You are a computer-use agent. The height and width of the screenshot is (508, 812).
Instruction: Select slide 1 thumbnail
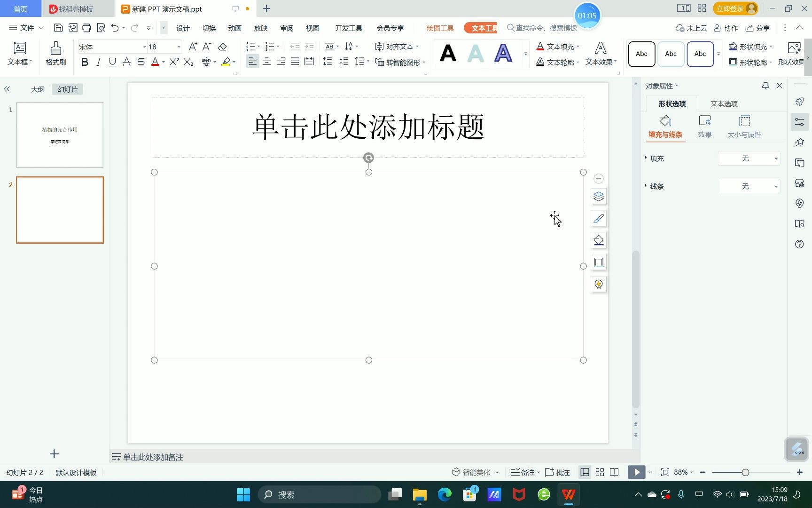pyautogui.click(x=60, y=135)
